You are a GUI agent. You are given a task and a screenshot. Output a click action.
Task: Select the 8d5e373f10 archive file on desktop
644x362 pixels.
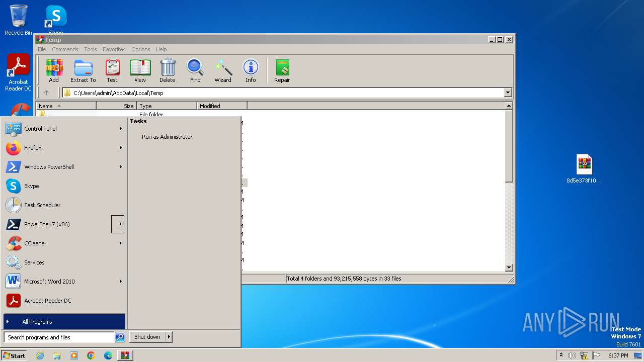point(584,169)
